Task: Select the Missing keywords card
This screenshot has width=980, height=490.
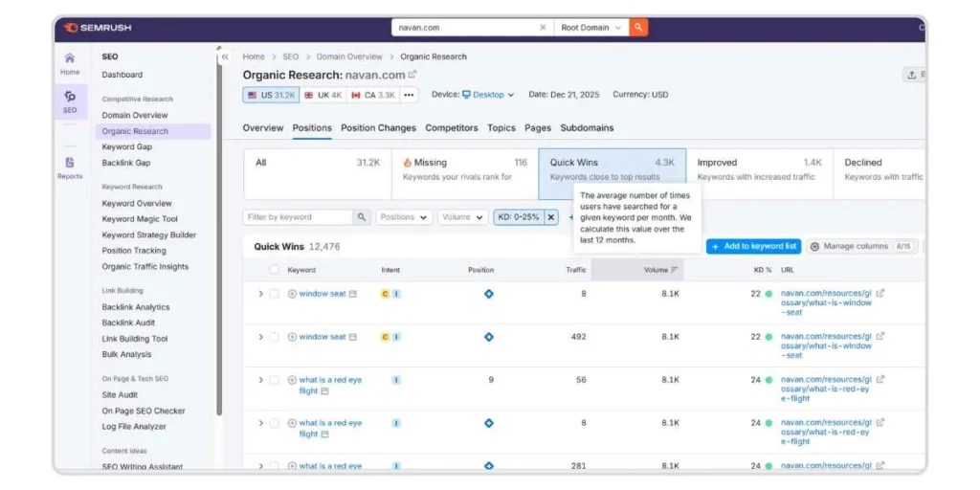Action: [x=465, y=174]
